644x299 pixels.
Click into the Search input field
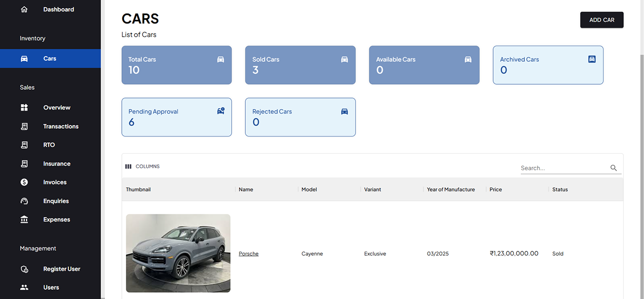(564, 168)
